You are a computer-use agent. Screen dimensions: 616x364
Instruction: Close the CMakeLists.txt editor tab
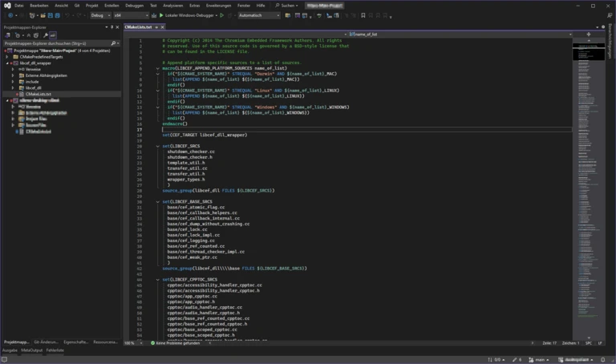click(162, 27)
